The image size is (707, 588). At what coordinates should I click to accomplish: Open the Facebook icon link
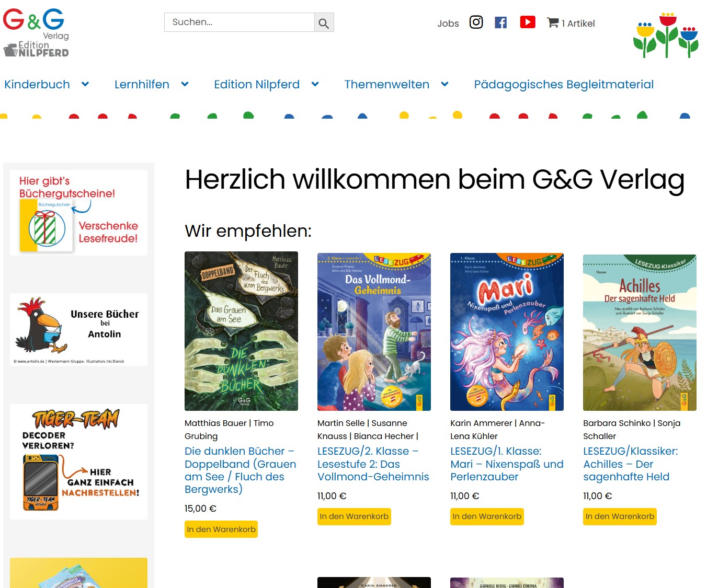click(x=500, y=22)
